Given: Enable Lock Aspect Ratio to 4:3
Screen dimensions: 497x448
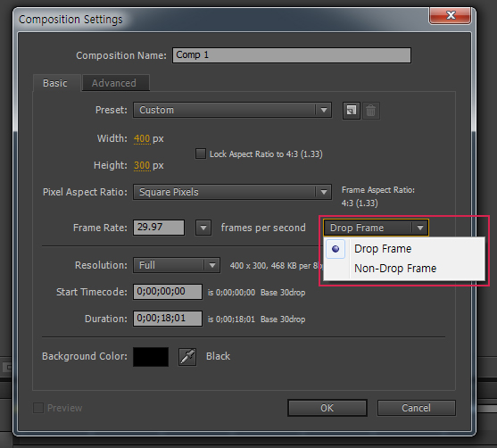Looking at the screenshot, I should tap(201, 153).
